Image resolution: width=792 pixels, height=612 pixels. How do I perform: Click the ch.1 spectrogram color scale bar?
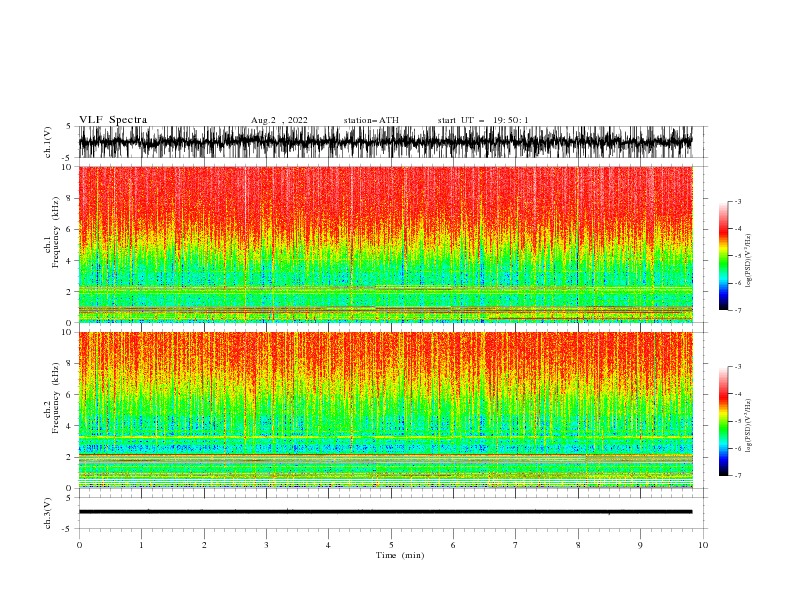723,255
